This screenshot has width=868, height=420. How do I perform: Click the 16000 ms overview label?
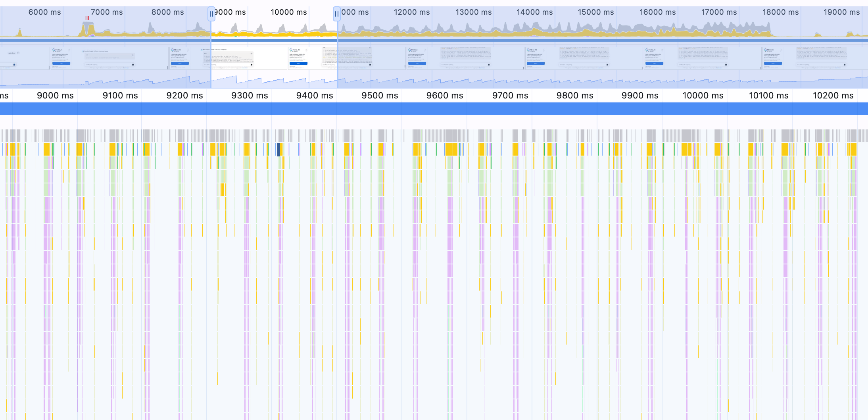pos(657,12)
